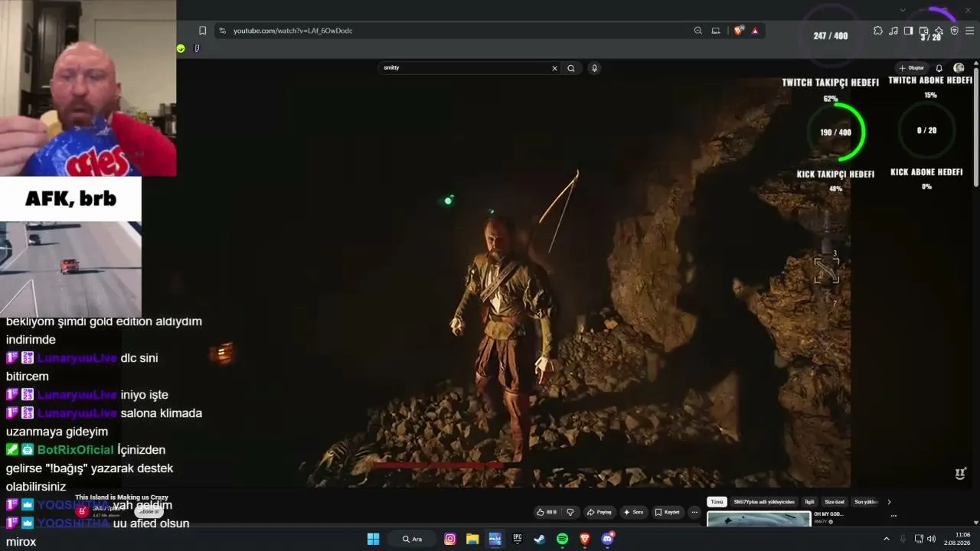Image resolution: width=980 pixels, height=551 pixels.
Task: Click the Sora ask button
Action: [634, 512]
